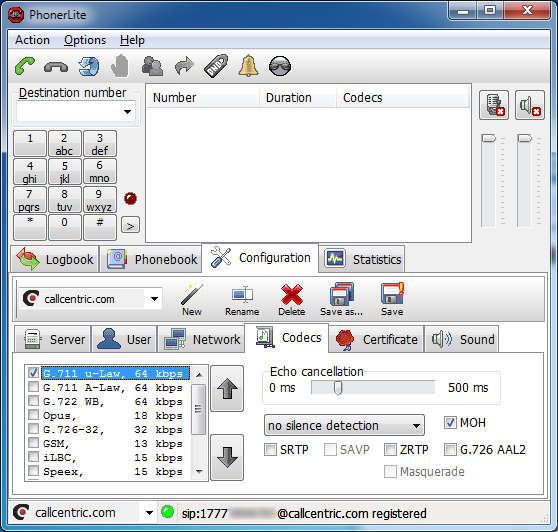The height and width of the screenshot is (532, 558).
Task: Uncheck the MOH checkbox
Action: pos(450,423)
